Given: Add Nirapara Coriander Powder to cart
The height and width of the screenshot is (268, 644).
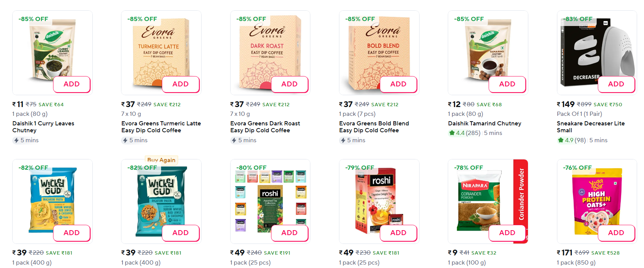Looking at the screenshot, I should pyautogui.click(x=507, y=233).
